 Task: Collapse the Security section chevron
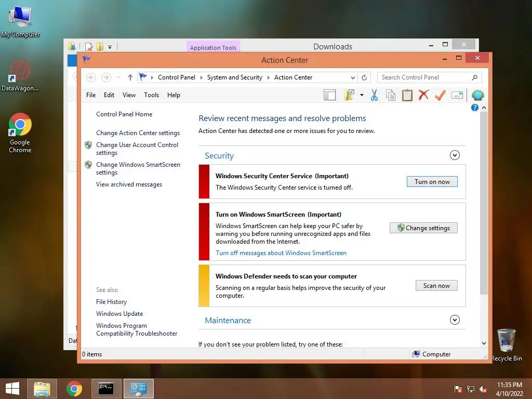coord(455,155)
